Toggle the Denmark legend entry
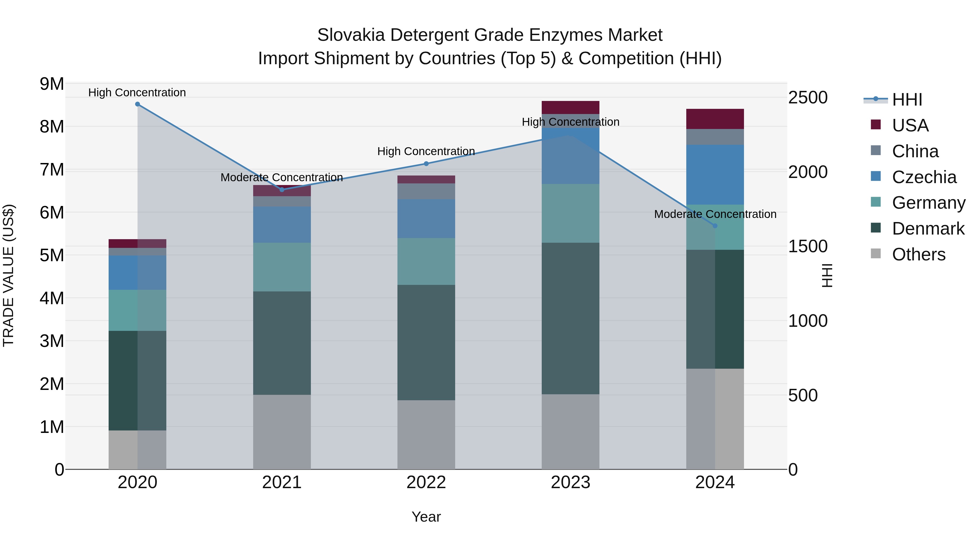The width and height of the screenshot is (980, 551). click(x=918, y=228)
